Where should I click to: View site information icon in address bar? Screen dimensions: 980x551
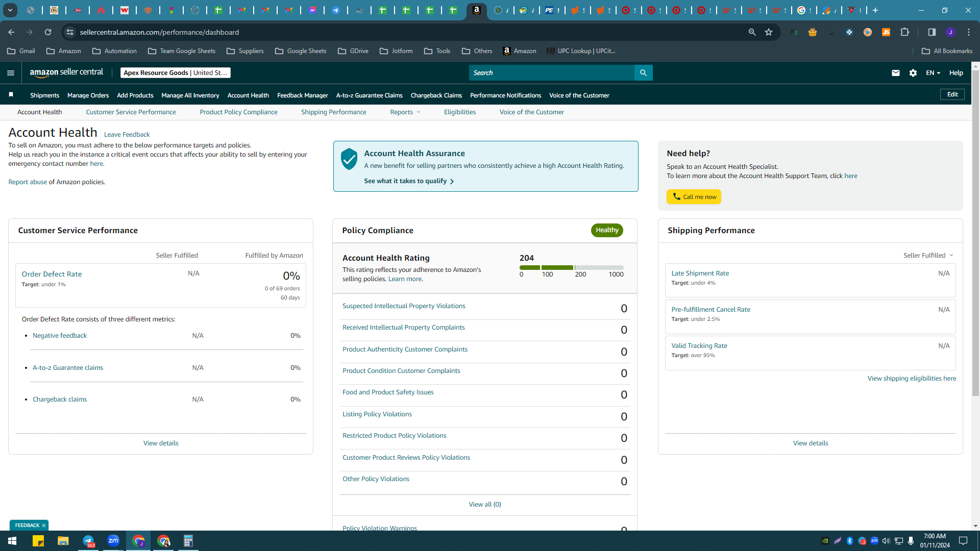tap(70, 32)
